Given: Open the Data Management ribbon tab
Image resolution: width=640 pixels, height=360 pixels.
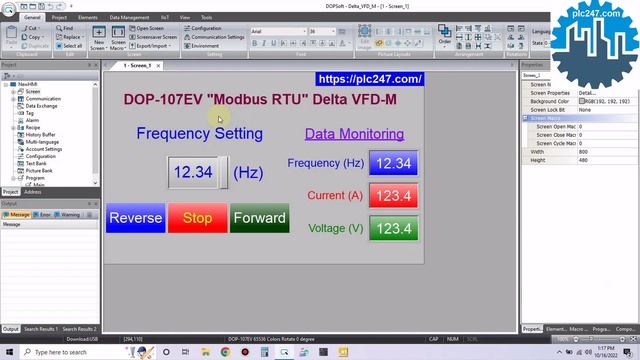Looking at the screenshot, I should 129,18.
